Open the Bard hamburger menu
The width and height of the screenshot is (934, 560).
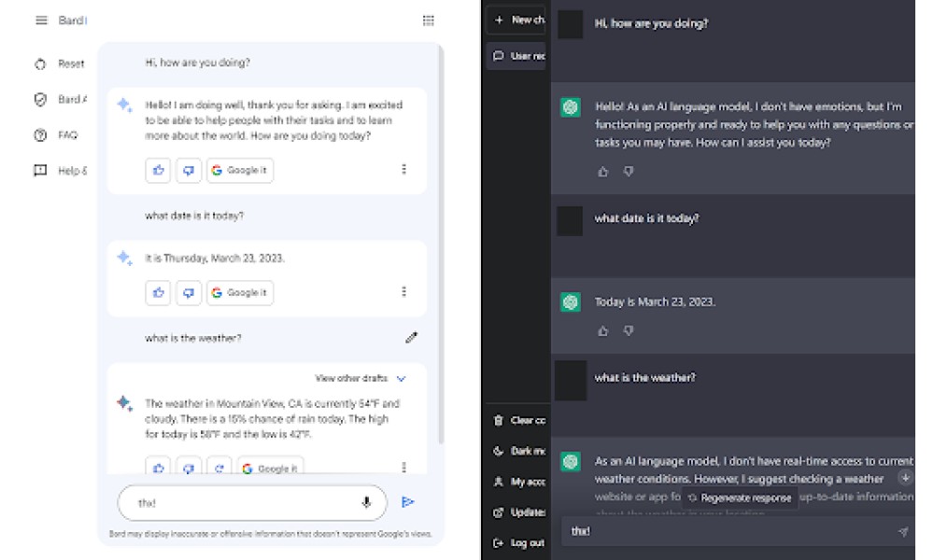(x=41, y=21)
